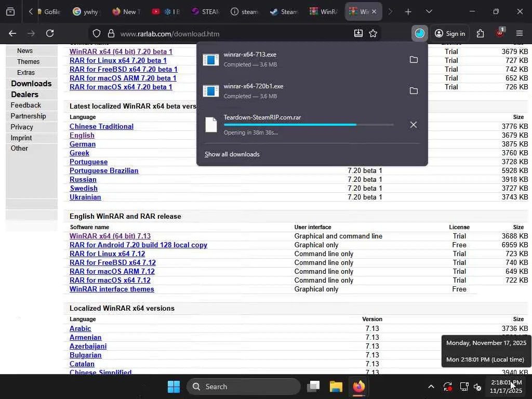Open the Privacy sidebar item
Image resolution: width=532 pixels, height=399 pixels.
[22, 127]
